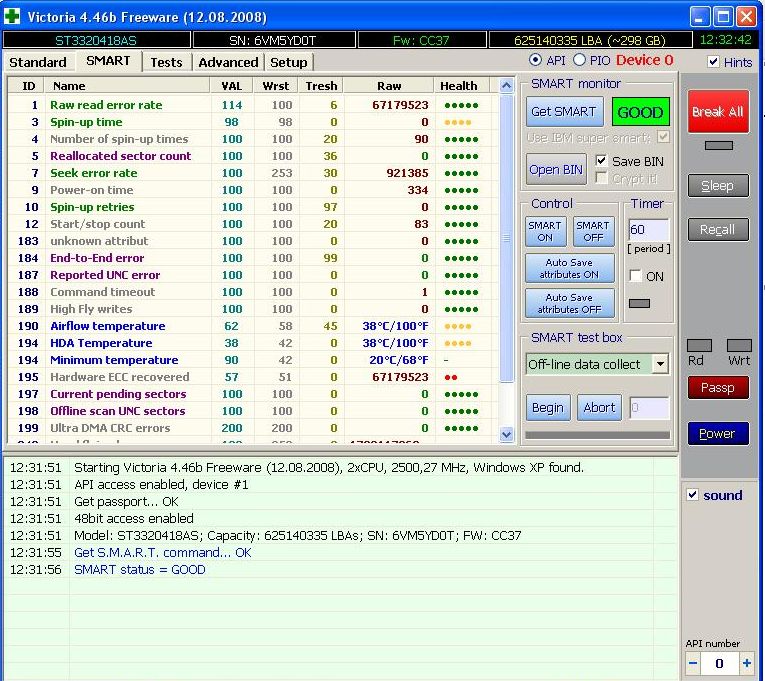Click the green GOOD status indicator

tap(640, 112)
